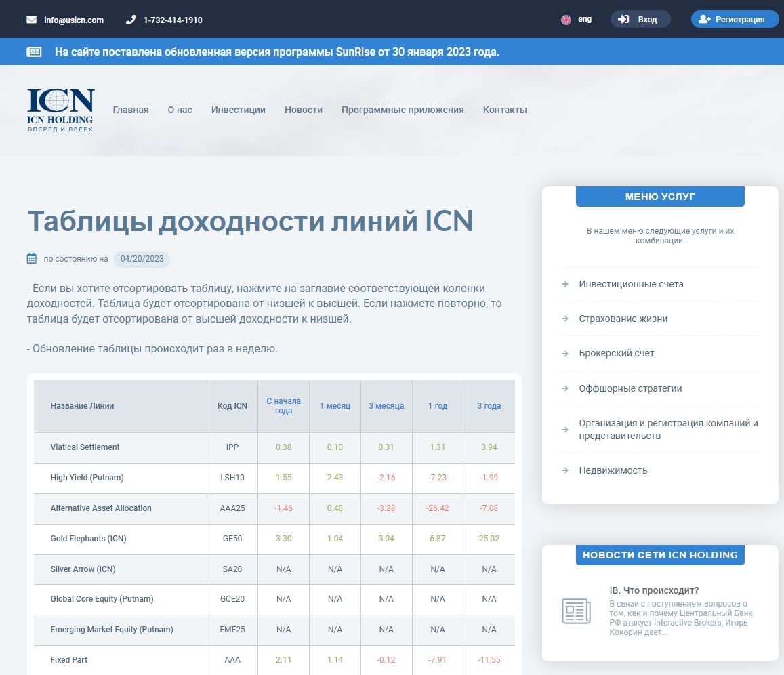784x675 pixels.
Task: Click the envelope email icon
Action: tap(31, 20)
